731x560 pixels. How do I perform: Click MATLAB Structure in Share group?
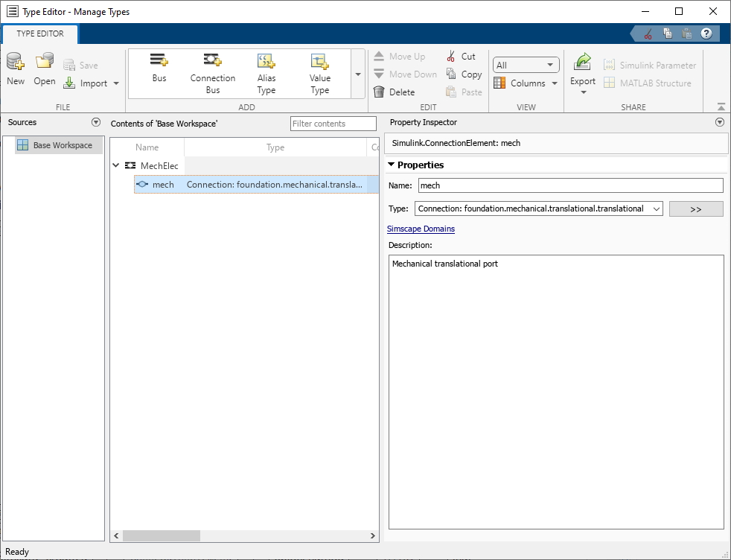point(647,83)
